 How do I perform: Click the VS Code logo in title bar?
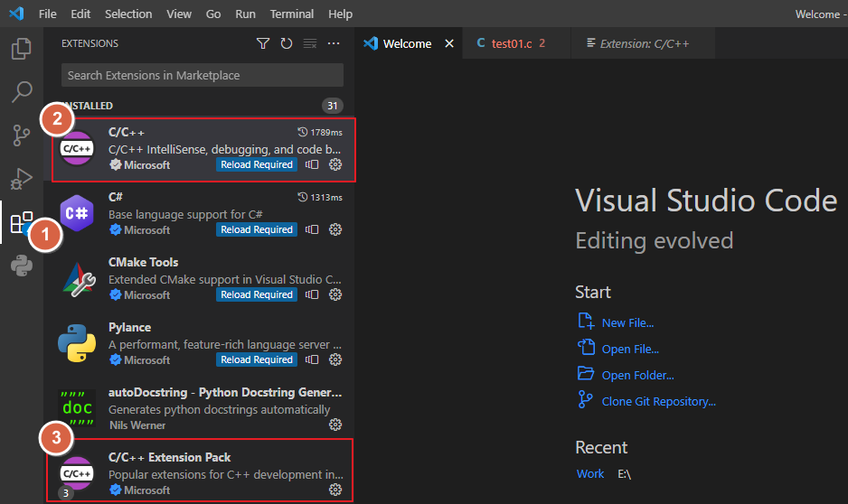click(17, 14)
